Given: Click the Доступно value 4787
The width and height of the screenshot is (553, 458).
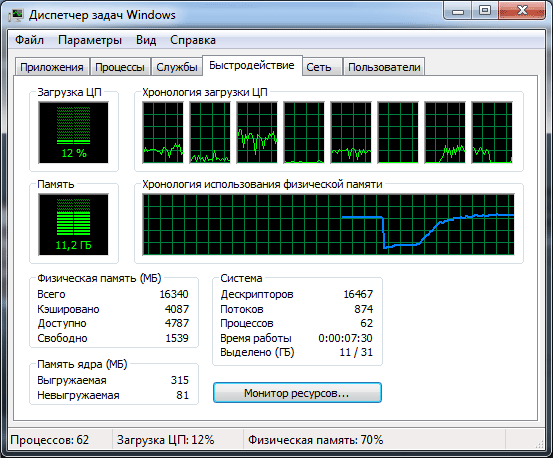Looking at the screenshot, I should point(177,323).
